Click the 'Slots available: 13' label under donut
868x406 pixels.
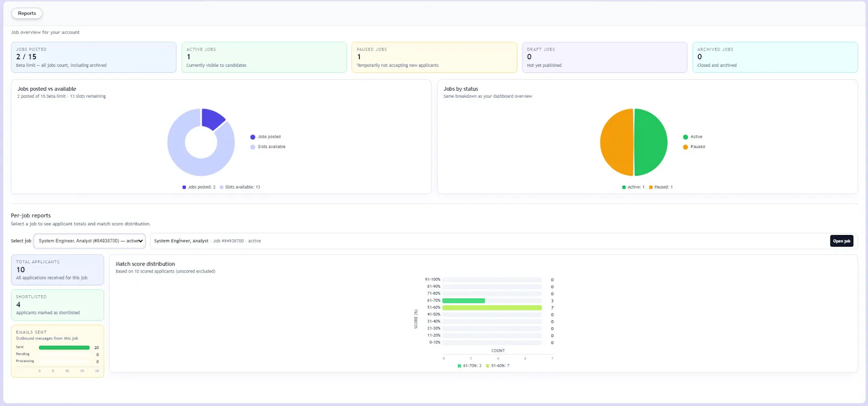point(240,187)
